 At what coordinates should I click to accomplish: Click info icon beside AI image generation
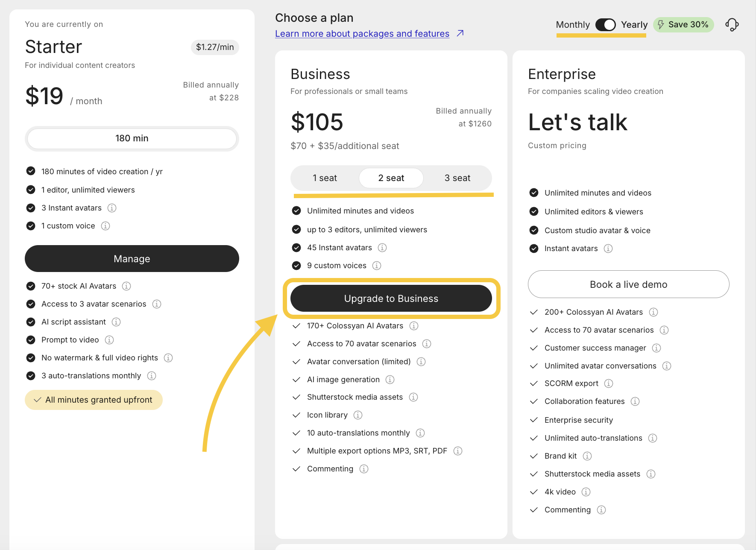(x=390, y=380)
